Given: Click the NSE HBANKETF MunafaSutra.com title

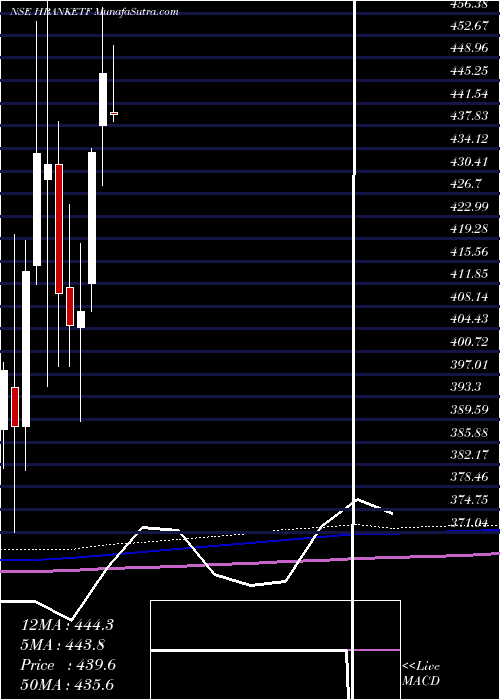Looking at the screenshot, I should pyautogui.click(x=94, y=12).
